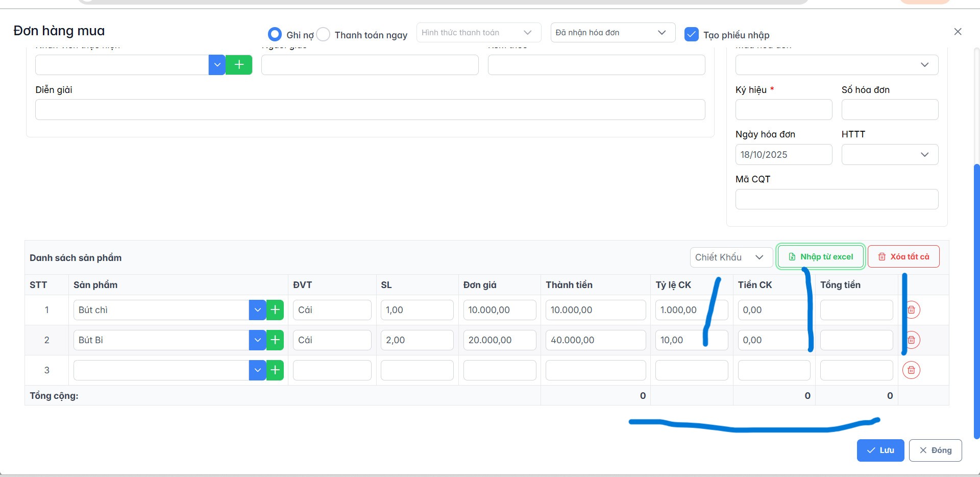Close the Đơn hàng mua dialog
Image resolution: width=980 pixels, height=477 pixels.
958,32
